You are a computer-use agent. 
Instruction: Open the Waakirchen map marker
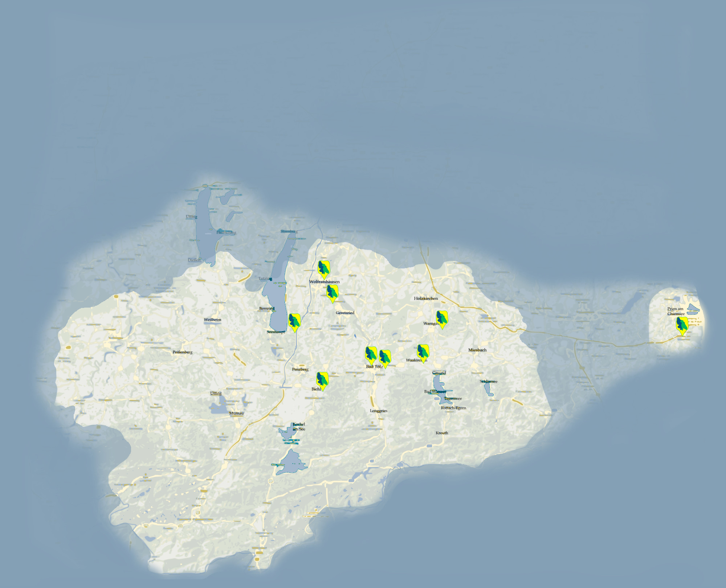click(423, 352)
